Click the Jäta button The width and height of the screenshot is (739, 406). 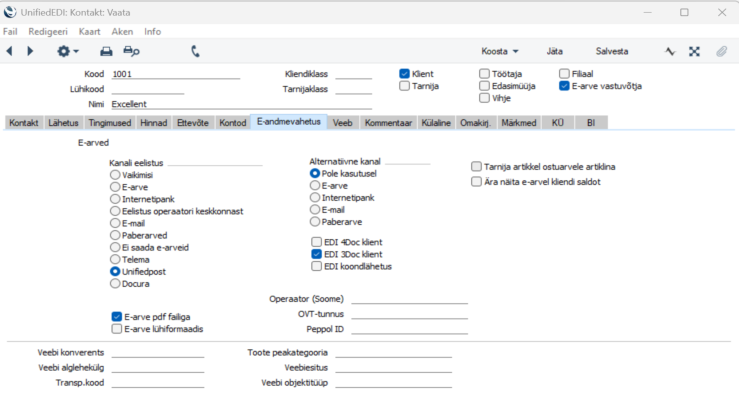pyautogui.click(x=554, y=51)
